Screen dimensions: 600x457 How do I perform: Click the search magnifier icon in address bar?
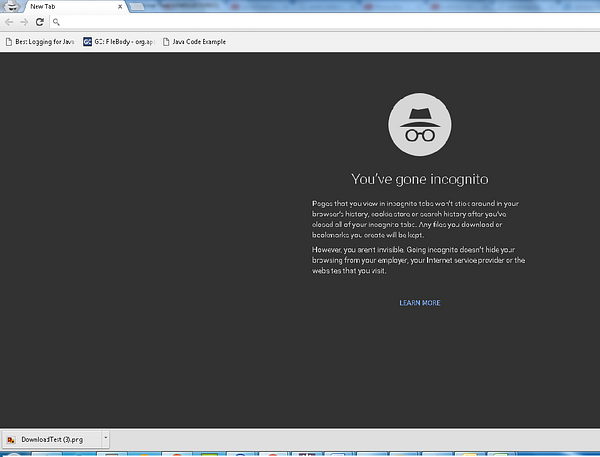[56, 22]
